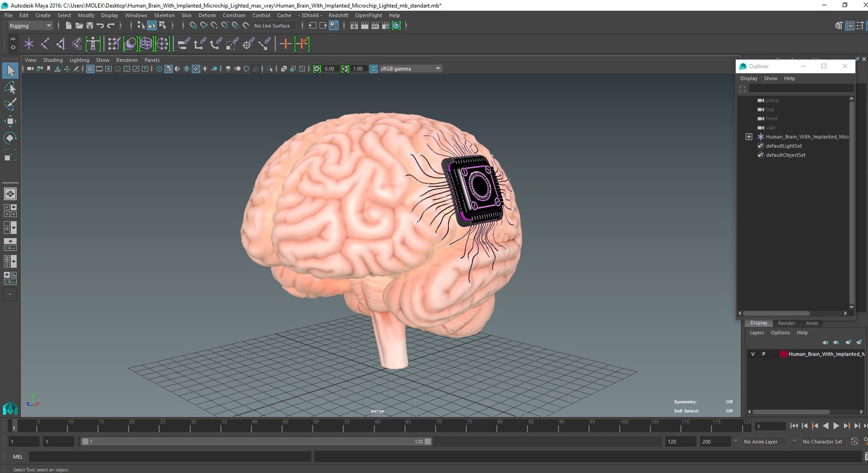Start IPR render from status line
The image size is (868, 473).
tap(375, 26)
